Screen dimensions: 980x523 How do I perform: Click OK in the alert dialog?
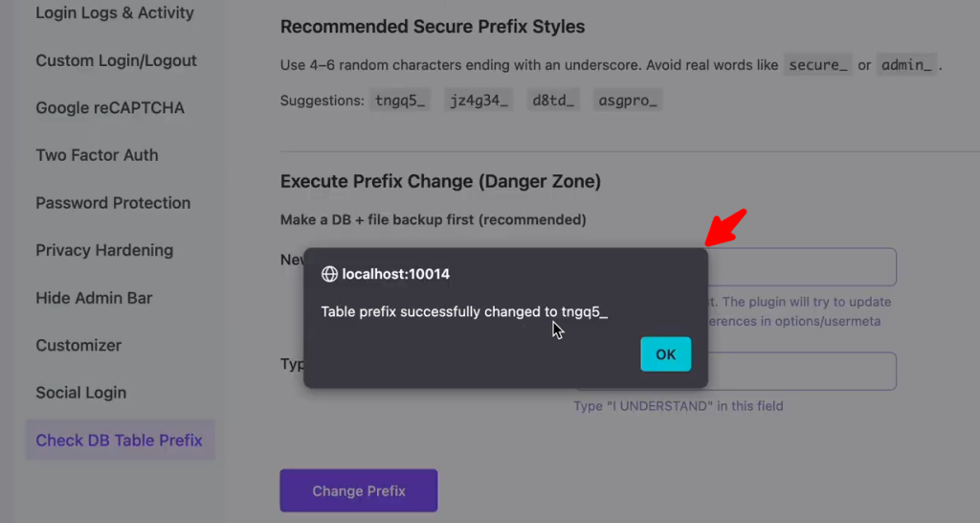coord(665,354)
